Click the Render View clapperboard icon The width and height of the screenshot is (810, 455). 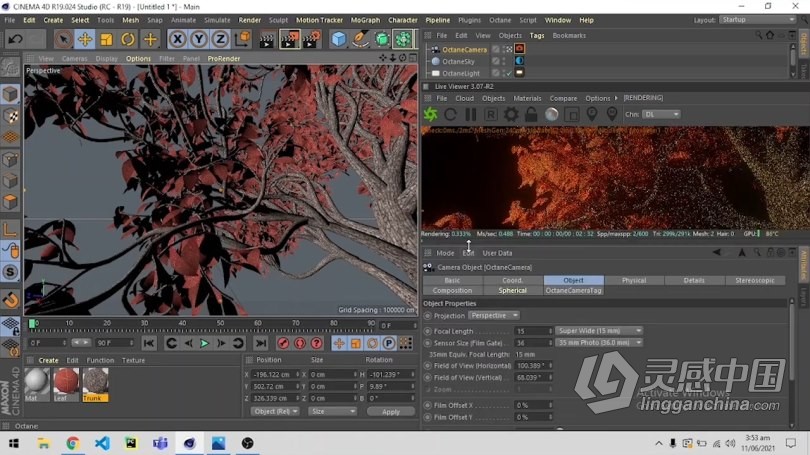(267, 39)
